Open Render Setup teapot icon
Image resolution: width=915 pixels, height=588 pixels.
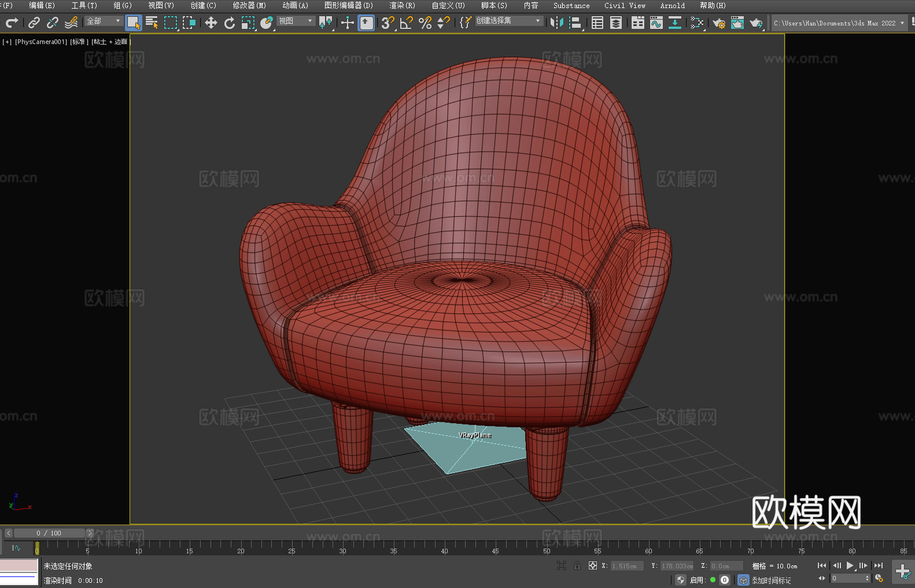pyautogui.click(x=719, y=23)
